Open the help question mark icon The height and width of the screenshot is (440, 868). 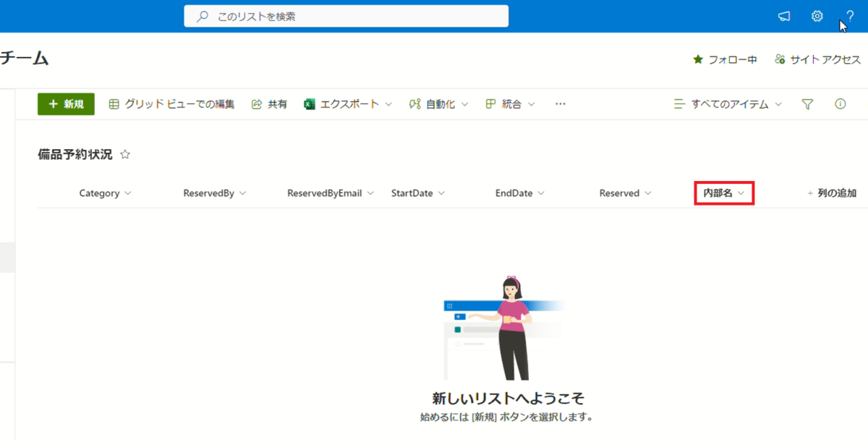(850, 16)
